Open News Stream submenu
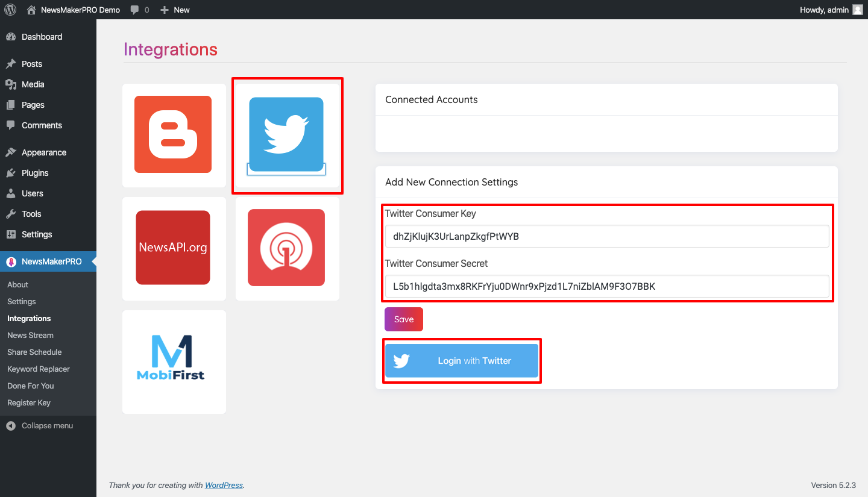The height and width of the screenshot is (497, 868). pyautogui.click(x=30, y=335)
